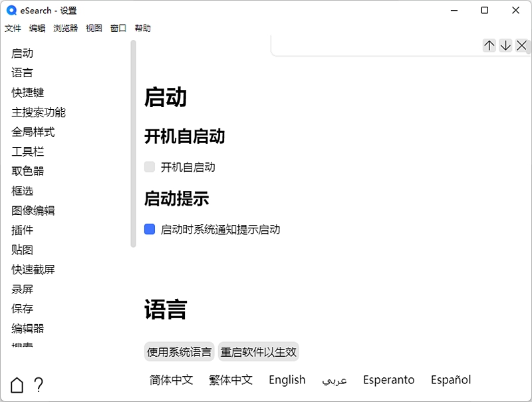Select 繁体中文 language
This screenshot has width=532, height=402.
[231, 379]
